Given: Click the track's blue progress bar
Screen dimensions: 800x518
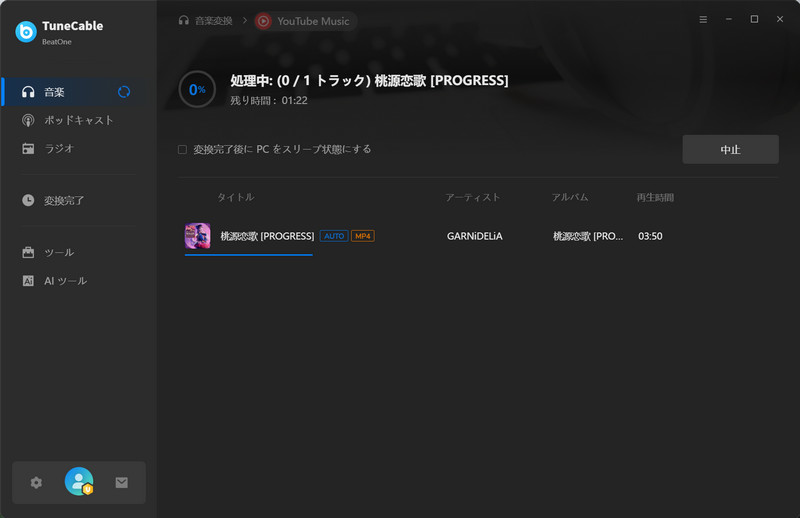Looking at the screenshot, I should 248,254.
